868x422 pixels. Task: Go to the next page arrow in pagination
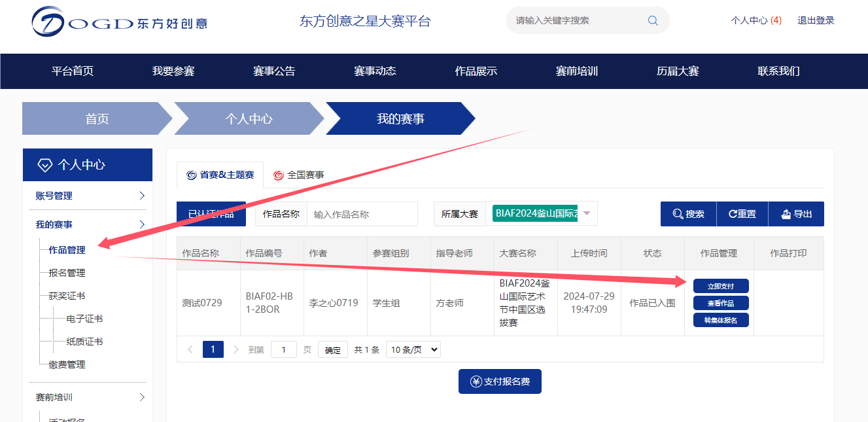[236, 349]
